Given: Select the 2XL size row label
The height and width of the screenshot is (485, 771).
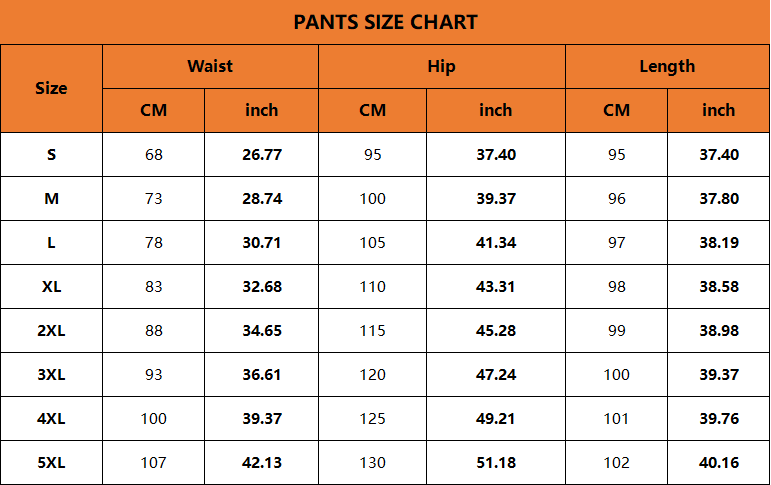Looking at the screenshot, I should coord(51,330).
